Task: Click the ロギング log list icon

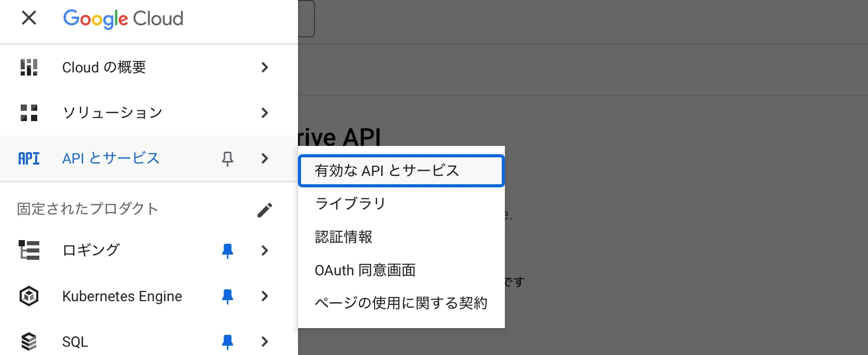Action: (29, 250)
